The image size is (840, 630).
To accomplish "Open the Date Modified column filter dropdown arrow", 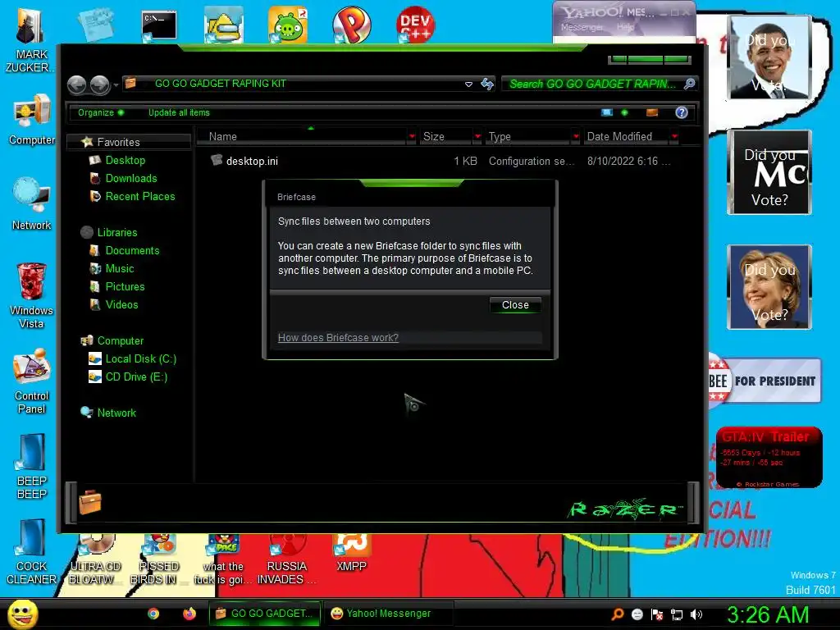I will 674,137.
